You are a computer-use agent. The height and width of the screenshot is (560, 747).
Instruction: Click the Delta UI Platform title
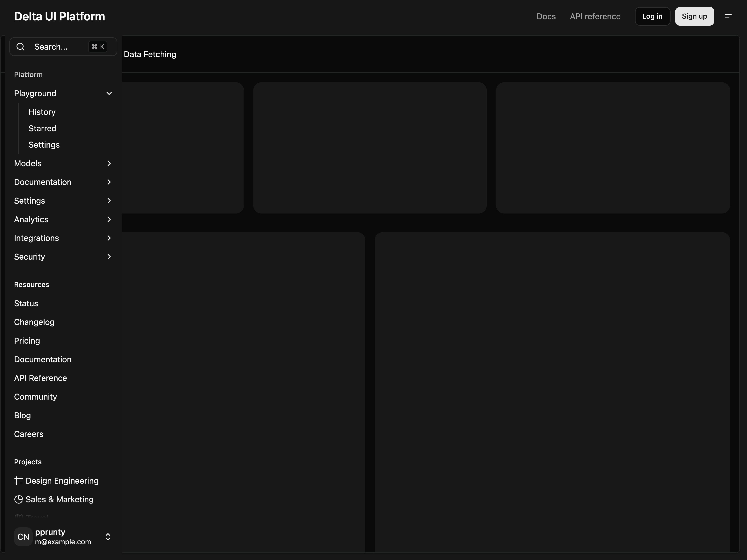coord(60,16)
